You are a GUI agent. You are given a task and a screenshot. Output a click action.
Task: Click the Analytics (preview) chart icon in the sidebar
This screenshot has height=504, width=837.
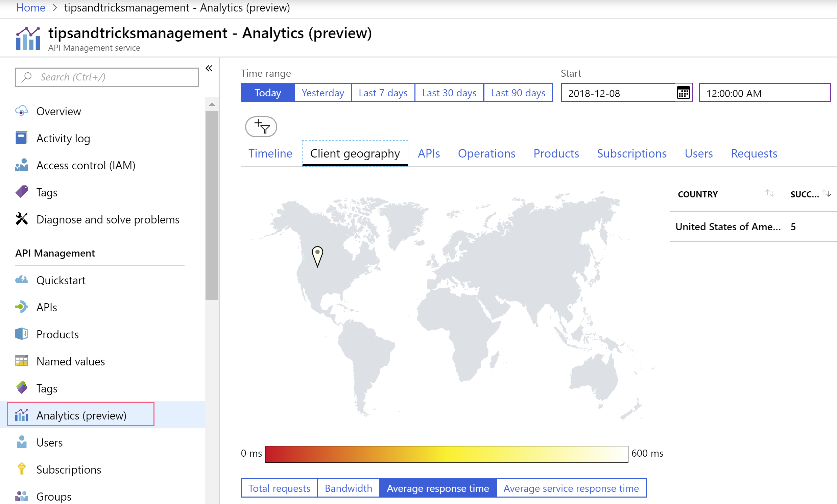click(x=22, y=415)
